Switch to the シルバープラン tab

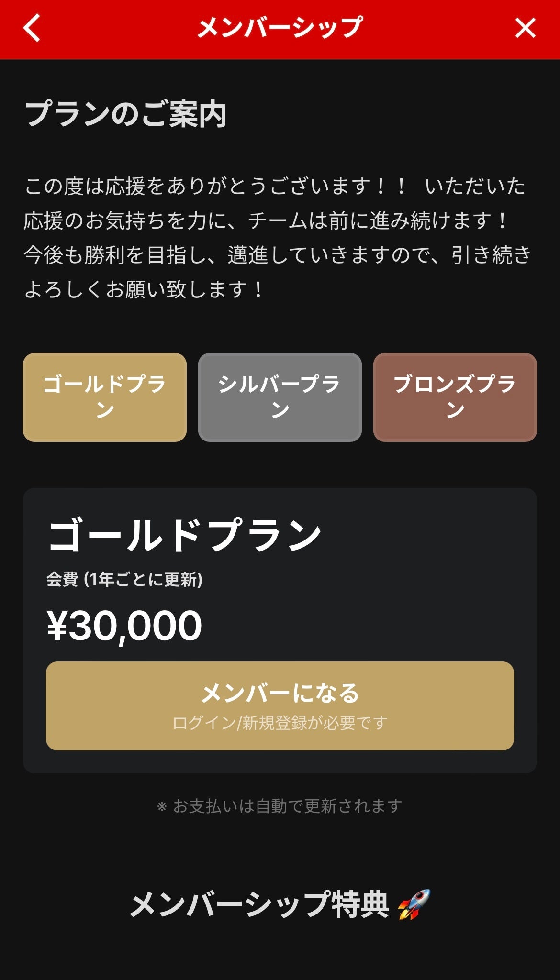(280, 397)
